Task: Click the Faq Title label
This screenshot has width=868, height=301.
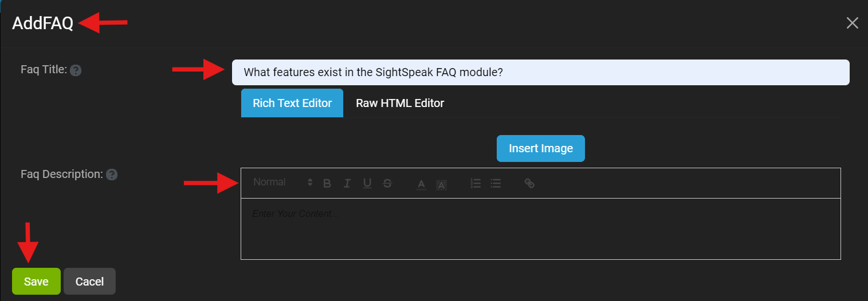Action: 44,70
